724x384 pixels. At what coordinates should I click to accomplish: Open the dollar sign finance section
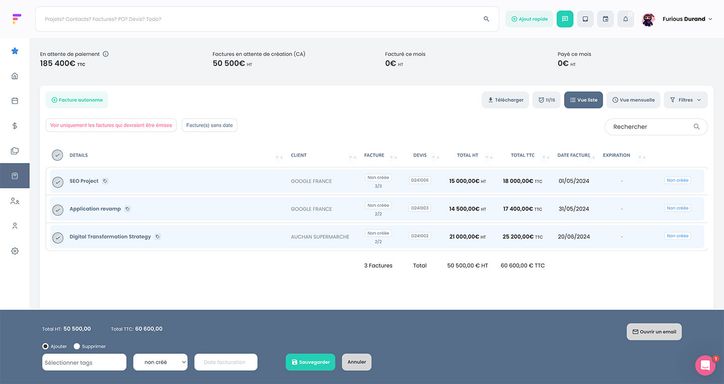coord(15,126)
